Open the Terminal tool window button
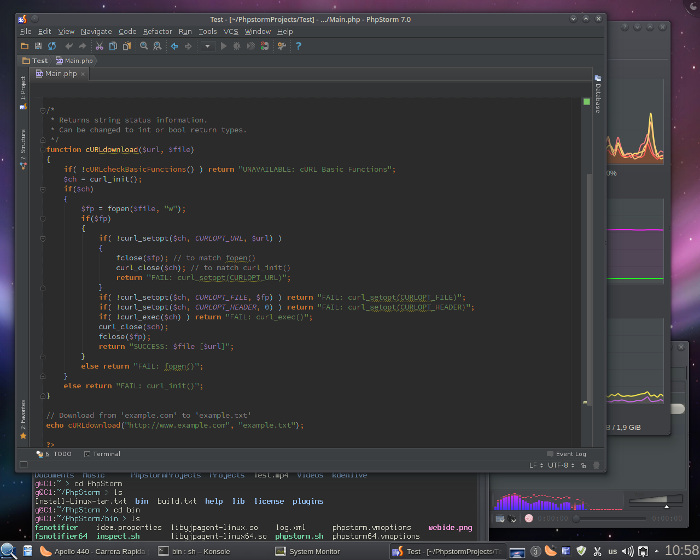The image size is (700, 560). [x=102, y=454]
